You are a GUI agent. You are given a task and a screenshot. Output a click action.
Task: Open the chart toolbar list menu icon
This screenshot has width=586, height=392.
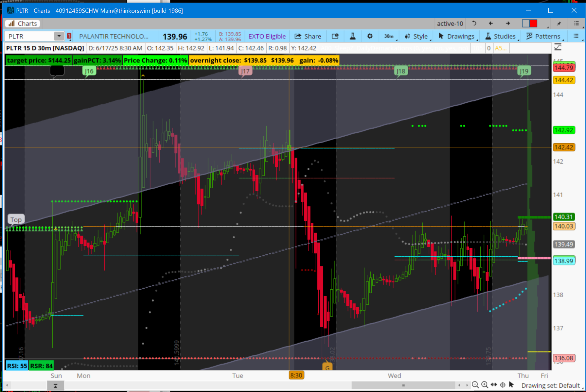[x=576, y=36]
